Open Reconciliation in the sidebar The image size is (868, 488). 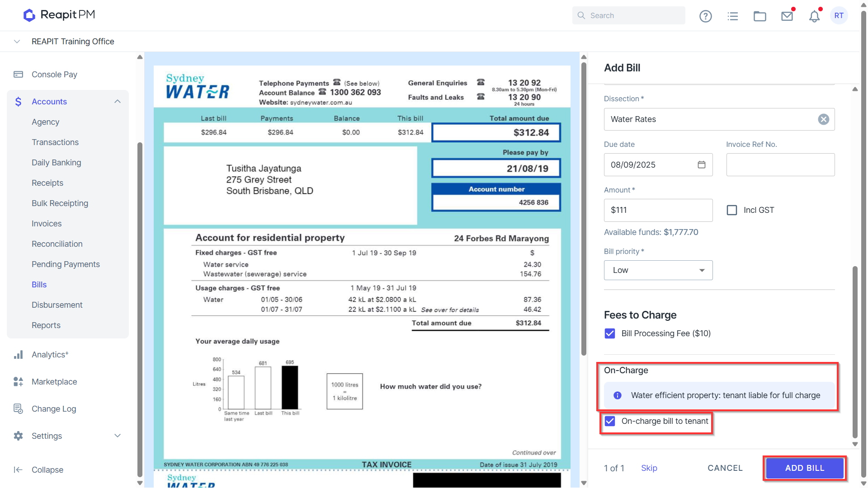coord(57,244)
